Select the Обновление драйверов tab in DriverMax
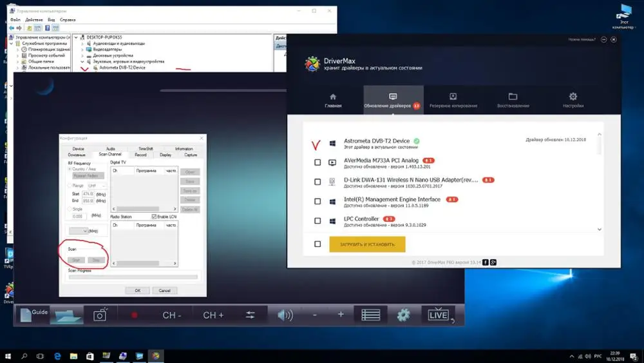 (x=393, y=101)
